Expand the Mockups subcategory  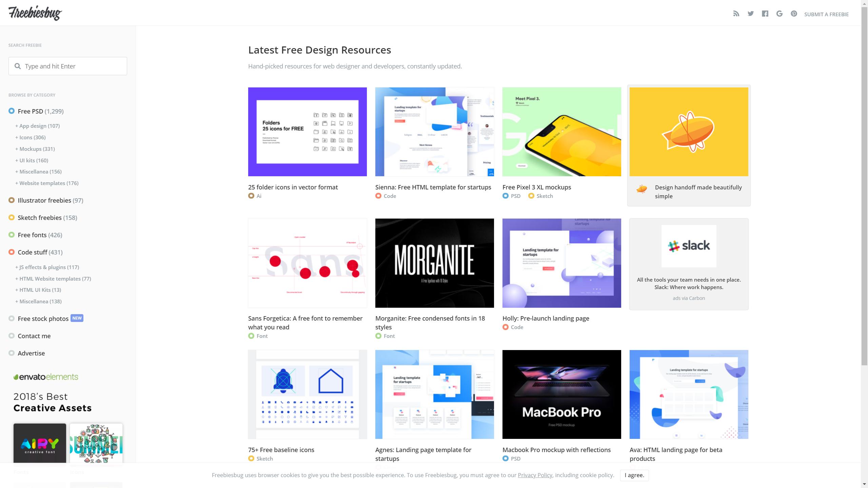point(35,149)
